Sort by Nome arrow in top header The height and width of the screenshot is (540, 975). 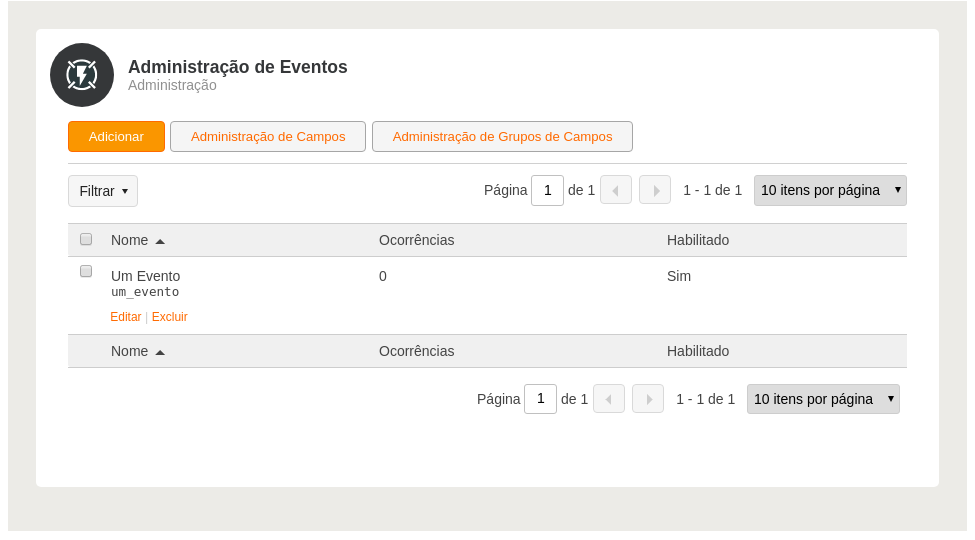(160, 241)
